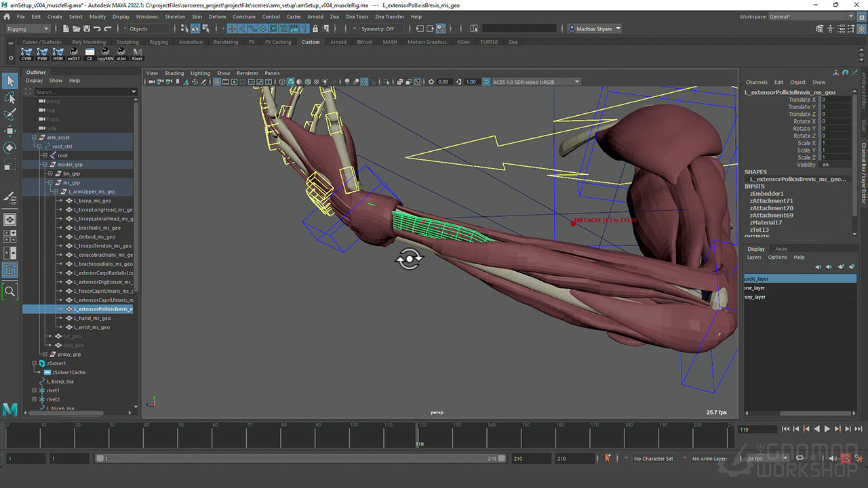Run the cpySKN shelf script
This screenshot has height=488, width=868.
[x=105, y=54]
